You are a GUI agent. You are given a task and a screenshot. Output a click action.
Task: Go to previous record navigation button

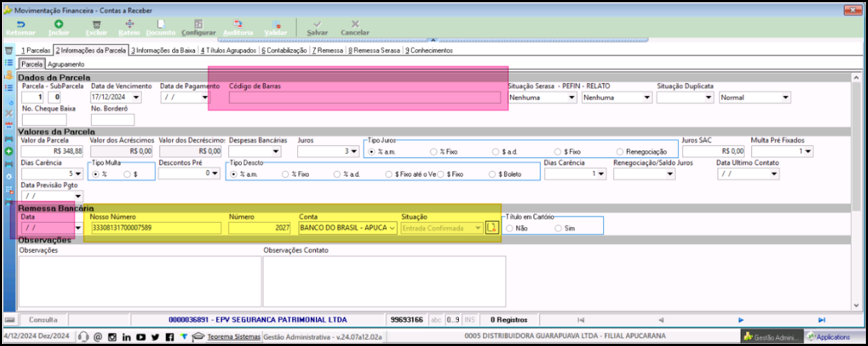click(661, 320)
